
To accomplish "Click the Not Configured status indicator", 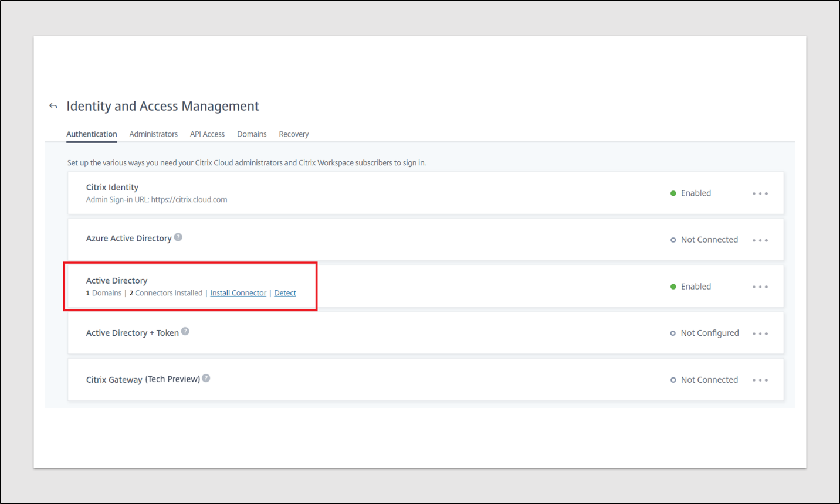I will [x=704, y=333].
